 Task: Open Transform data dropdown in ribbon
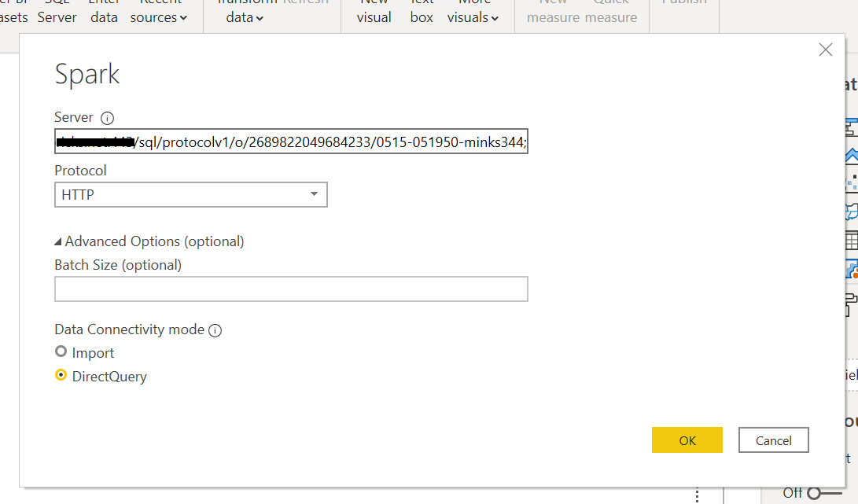(245, 12)
